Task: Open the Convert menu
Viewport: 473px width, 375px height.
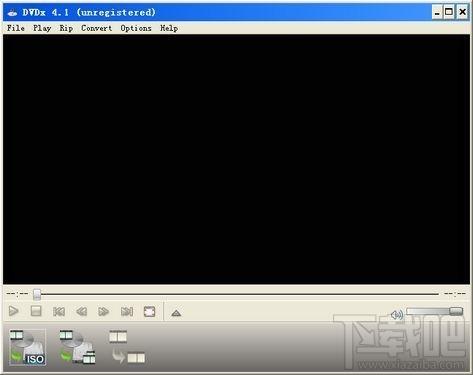Action: [x=97, y=28]
